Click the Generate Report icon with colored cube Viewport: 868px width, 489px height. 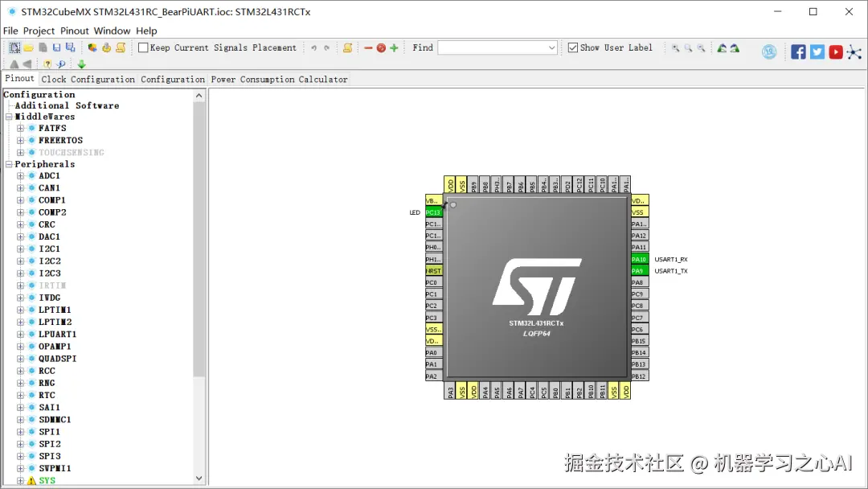tap(92, 47)
